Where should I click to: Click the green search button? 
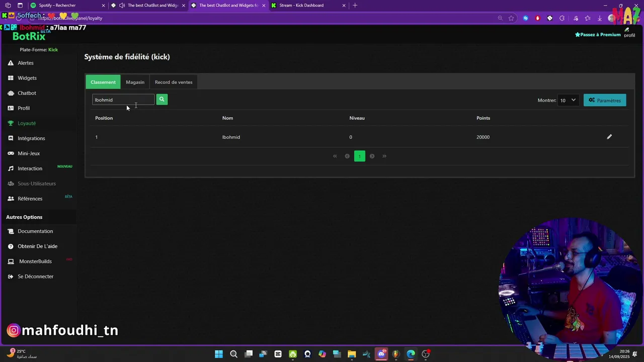[x=162, y=100]
